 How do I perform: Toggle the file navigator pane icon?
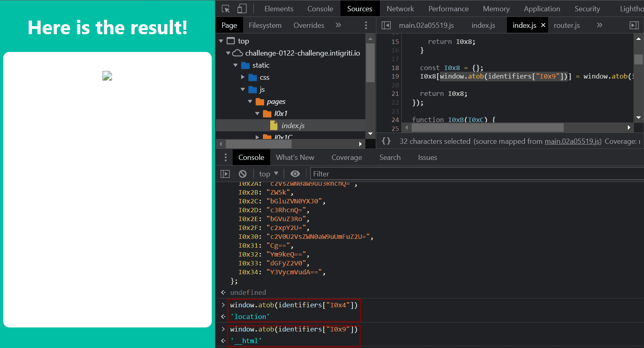[386, 25]
